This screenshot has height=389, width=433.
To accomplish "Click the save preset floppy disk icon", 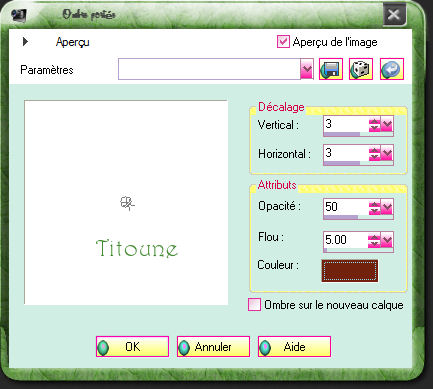I will pyautogui.click(x=331, y=69).
